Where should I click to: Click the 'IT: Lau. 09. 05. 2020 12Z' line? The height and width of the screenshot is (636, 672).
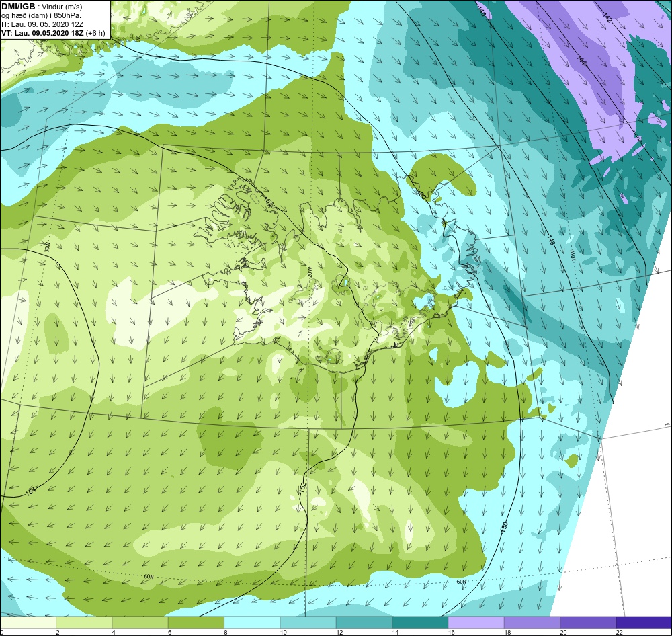(42, 24)
